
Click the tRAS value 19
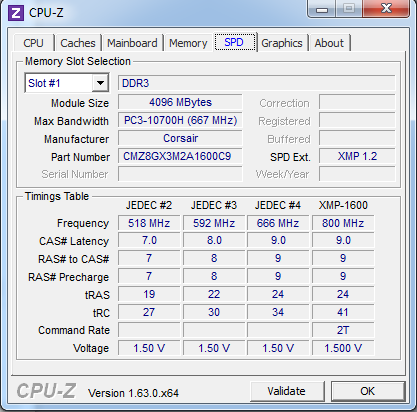coord(149,294)
